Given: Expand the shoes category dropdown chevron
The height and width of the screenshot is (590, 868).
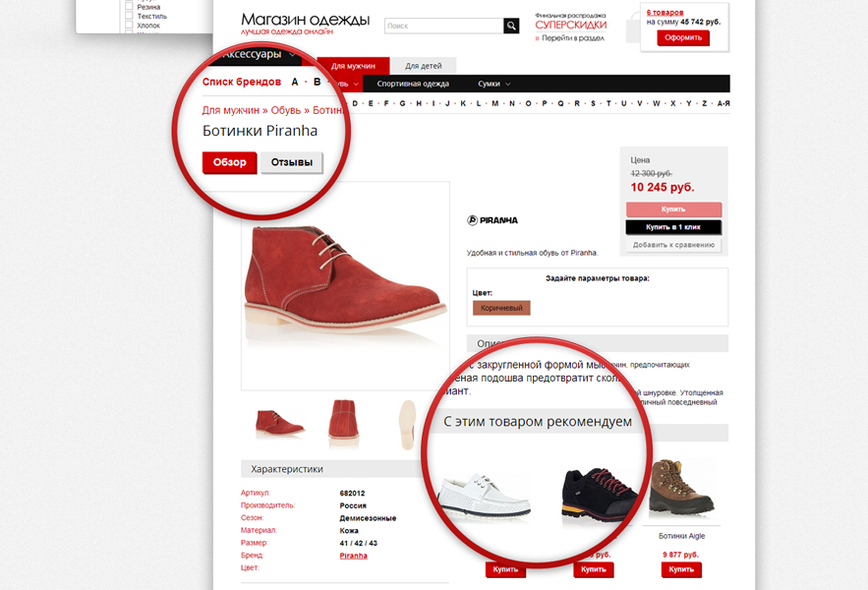Looking at the screenshot, I should [x=356, y=85].
